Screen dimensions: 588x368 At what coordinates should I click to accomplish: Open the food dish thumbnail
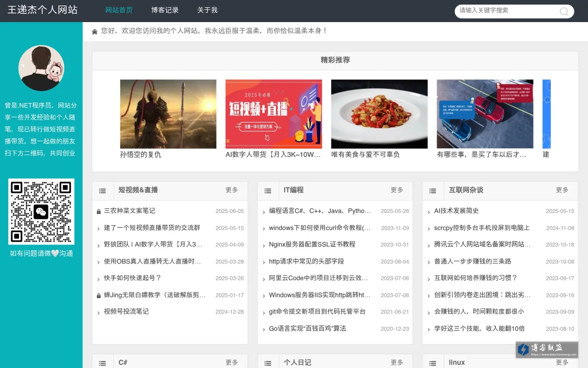coord(379,114)
